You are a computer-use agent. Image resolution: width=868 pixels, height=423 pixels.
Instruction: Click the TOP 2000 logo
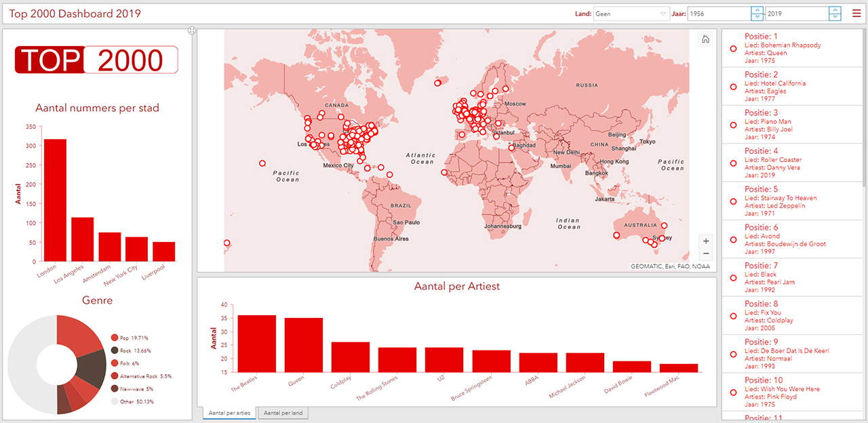point(96,60)
